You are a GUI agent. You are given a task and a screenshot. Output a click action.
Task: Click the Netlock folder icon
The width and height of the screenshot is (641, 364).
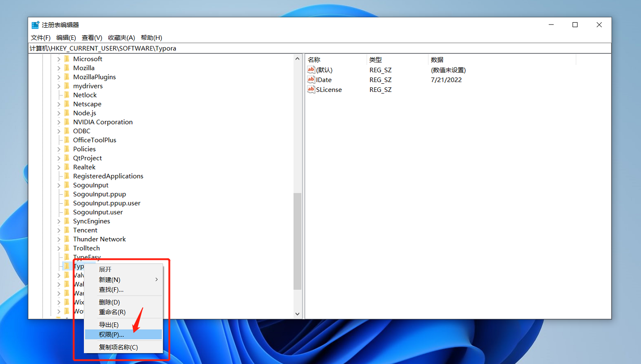(x=67, y=95)
